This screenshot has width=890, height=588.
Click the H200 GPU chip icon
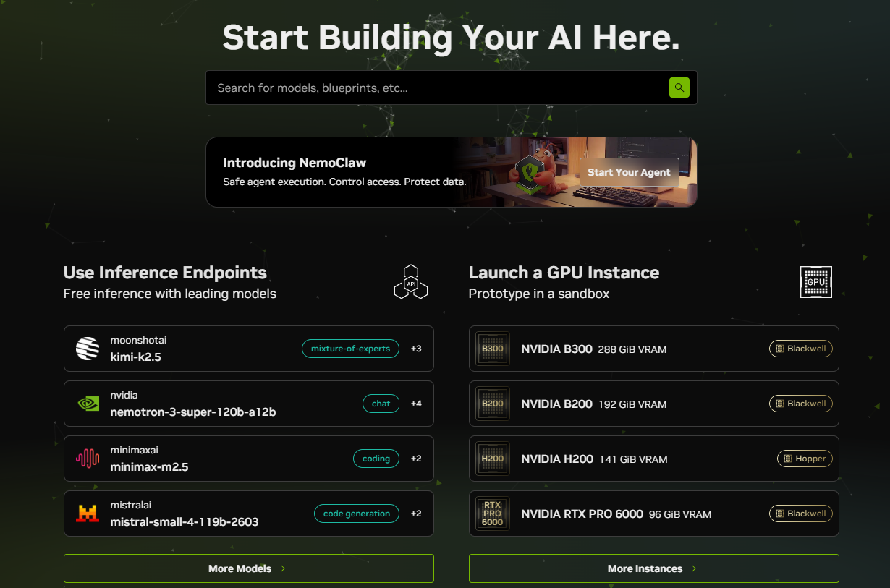[x=493, y=459]
